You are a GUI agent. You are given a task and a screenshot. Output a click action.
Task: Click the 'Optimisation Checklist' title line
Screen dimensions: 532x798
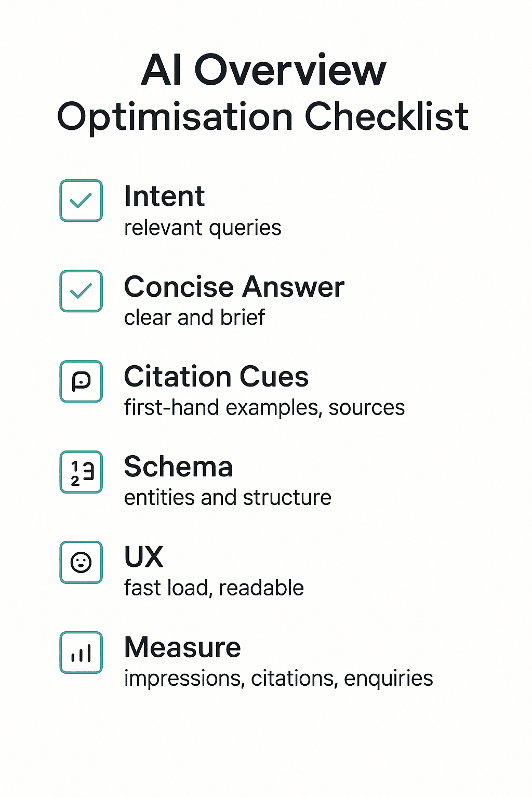click(263, 116)
